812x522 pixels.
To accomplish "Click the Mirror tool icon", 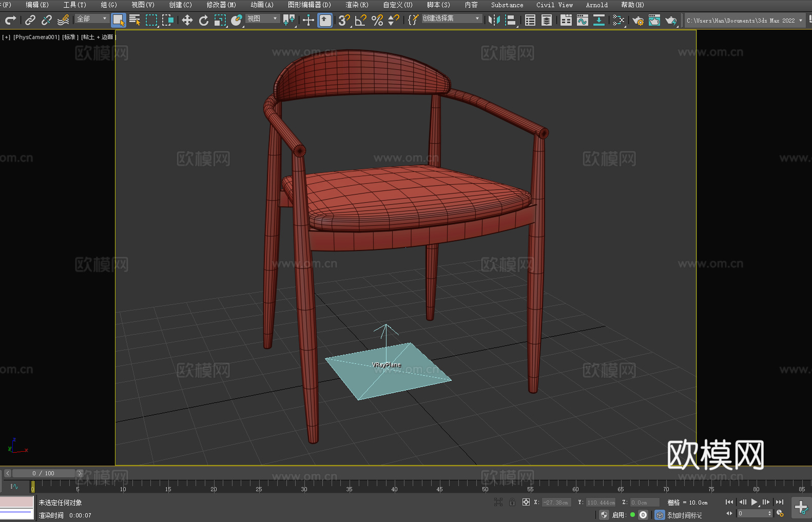I will point(494,21).
